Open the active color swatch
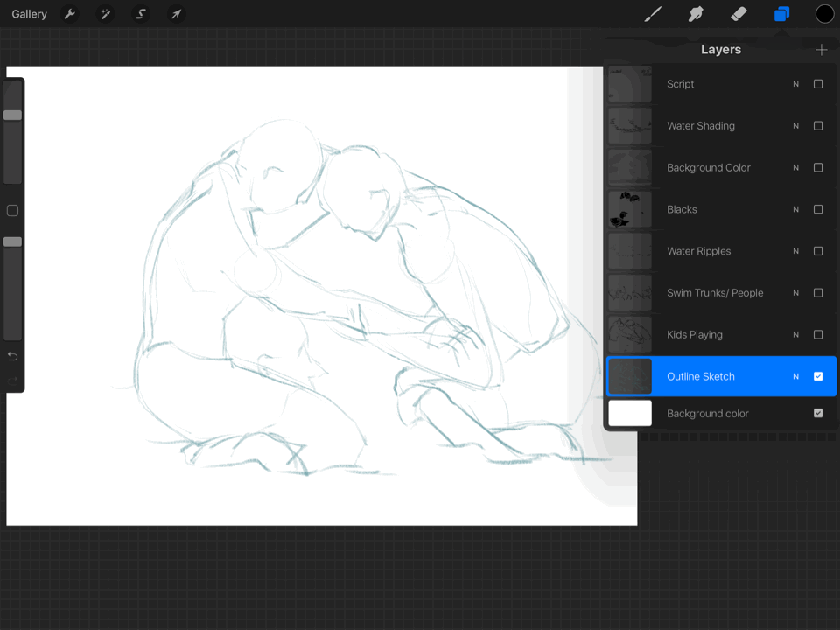 click(824, 14)
